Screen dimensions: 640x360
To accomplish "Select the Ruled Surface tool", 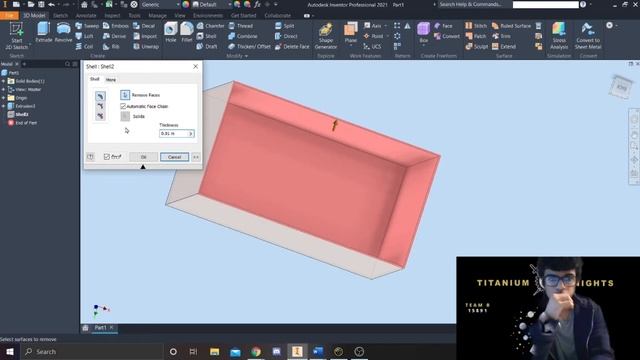I will tap(511, 26).
